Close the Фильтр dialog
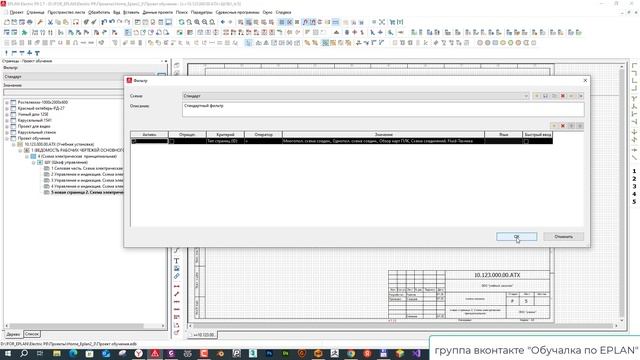The height and width of the screenshot is (360, 640). pos(585,80)
